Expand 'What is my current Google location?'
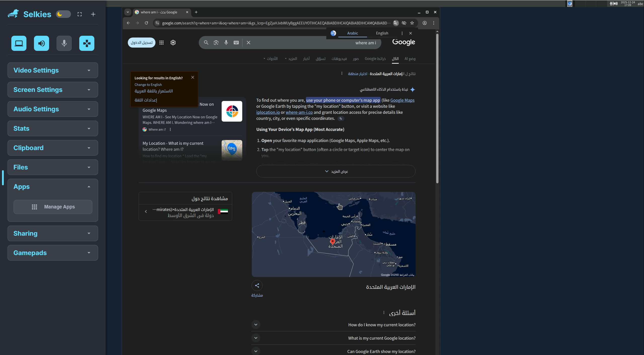The width and height of the screenshot is (644, 355). point(333,338)
